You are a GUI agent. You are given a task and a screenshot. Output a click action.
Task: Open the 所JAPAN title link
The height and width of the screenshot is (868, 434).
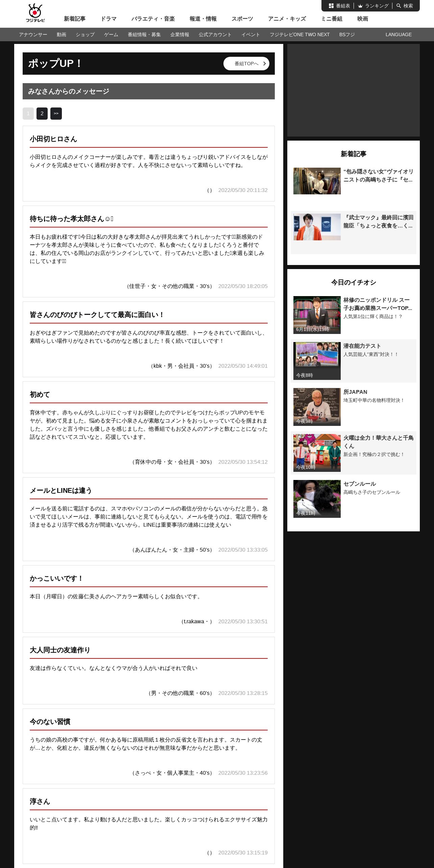tap(355, 392)
